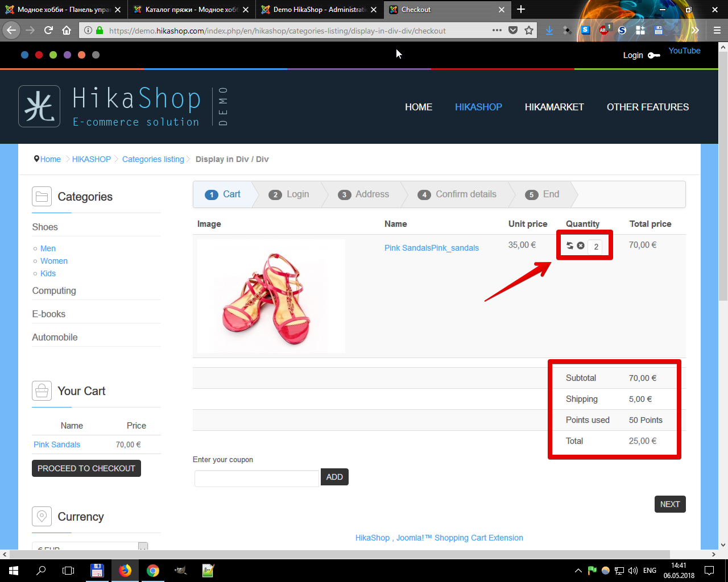Open Windows search from the taskbar
The height and width of the screenshot is (582, 728).
tap(41, 571)
